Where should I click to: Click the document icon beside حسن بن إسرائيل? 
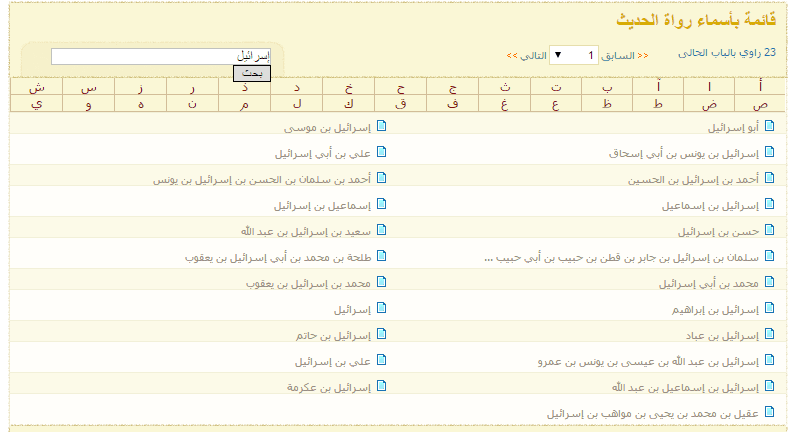click(768, 231)
